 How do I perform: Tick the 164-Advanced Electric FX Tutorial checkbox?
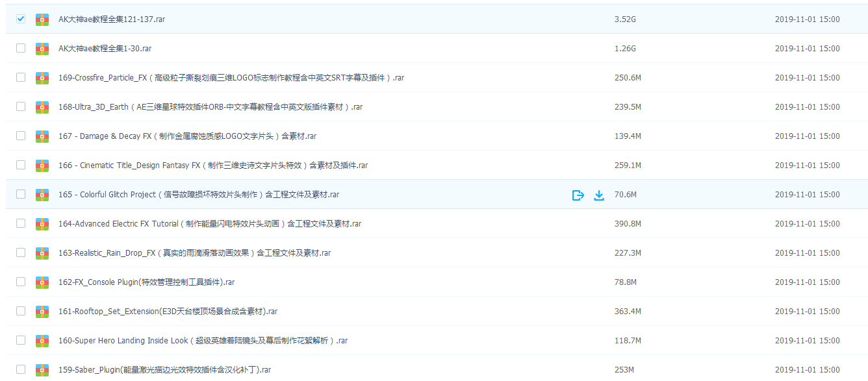point(21,223)
